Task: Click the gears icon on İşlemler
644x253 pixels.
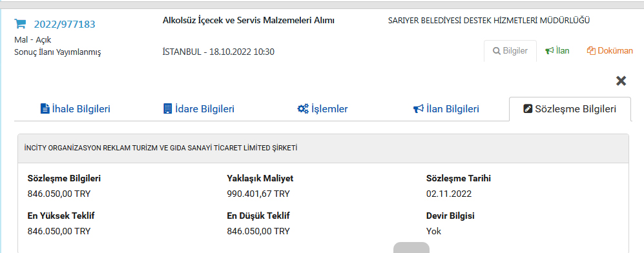Action: (303, 109)
